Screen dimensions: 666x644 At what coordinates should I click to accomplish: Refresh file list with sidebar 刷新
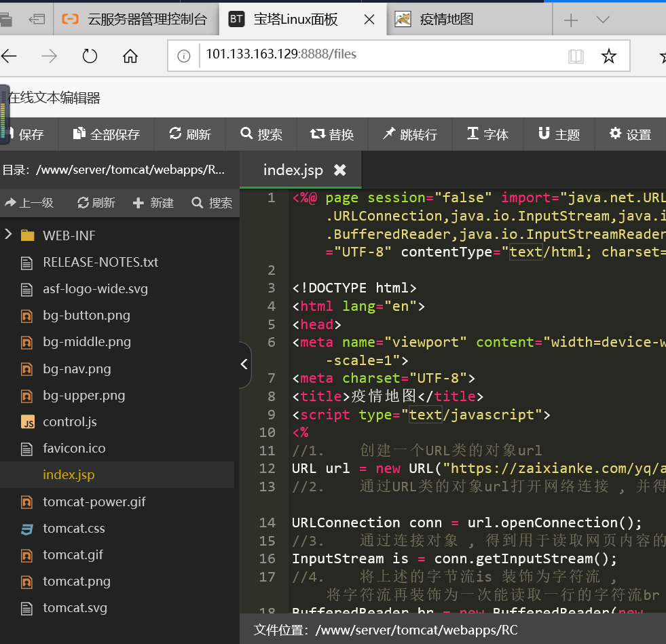(x=96, y=203)
